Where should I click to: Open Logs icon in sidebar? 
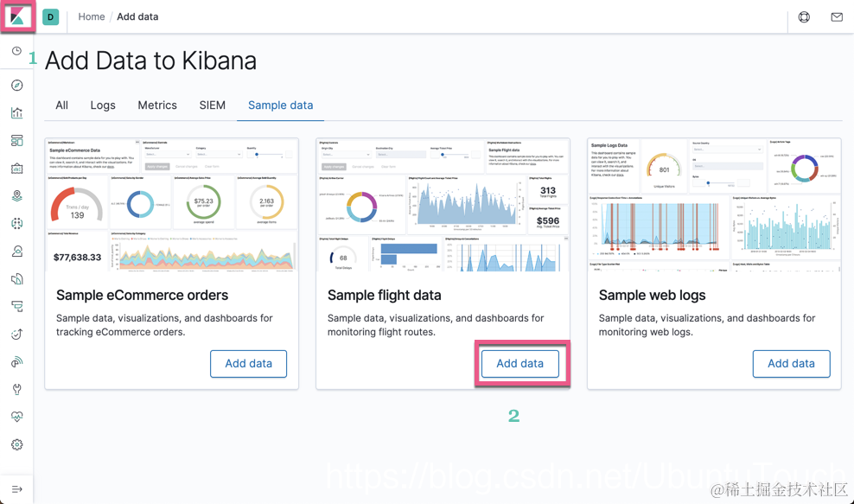pos(17,279)
